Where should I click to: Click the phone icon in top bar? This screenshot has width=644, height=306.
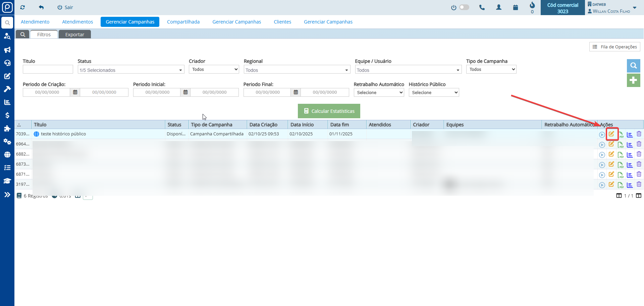point(482,7)
